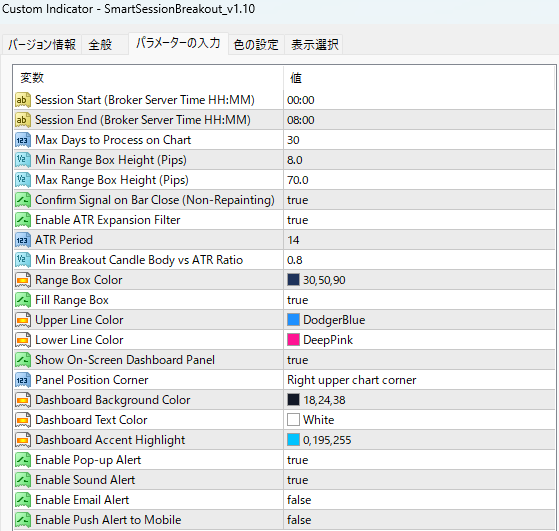Click the boolean icon beside Enable ATR Expansion Filter
Viewport: 559px width, 531px height.
click(22, 220)
